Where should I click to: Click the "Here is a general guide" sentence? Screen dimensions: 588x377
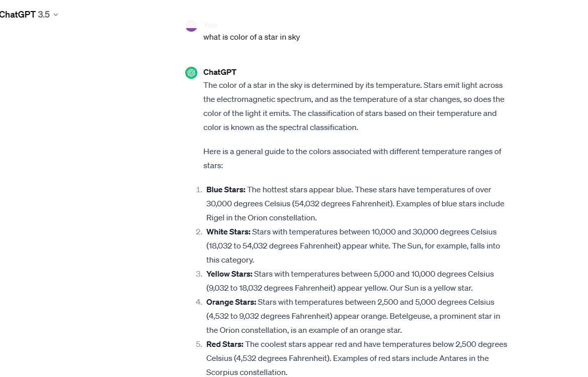click(352, 152)
